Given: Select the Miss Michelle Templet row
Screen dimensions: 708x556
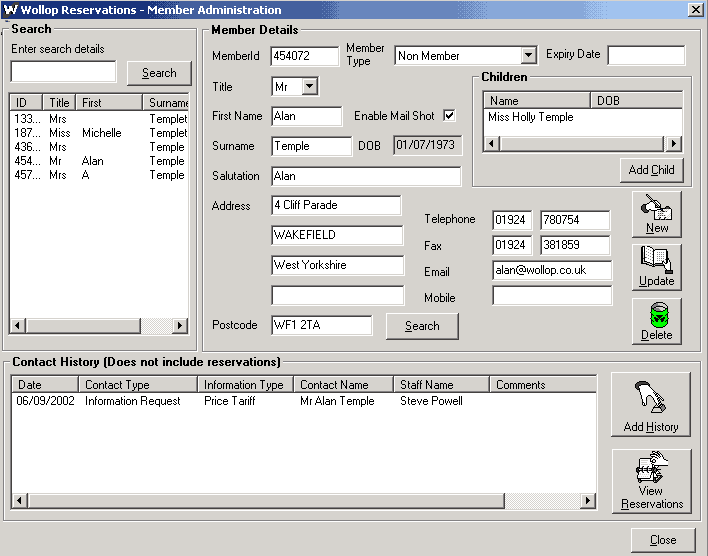Looking at the screenshot, I should click(99, 133).
